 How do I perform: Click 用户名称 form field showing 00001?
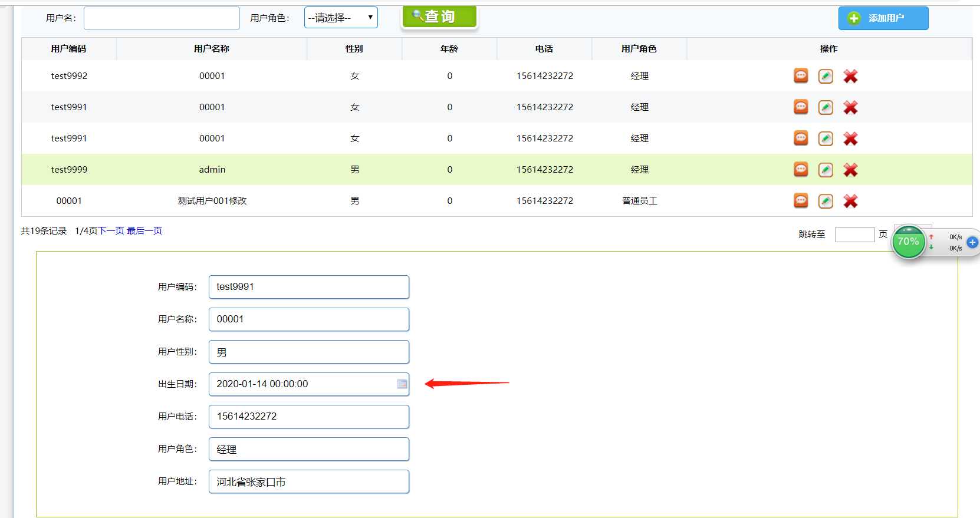[x=309, y=319]
